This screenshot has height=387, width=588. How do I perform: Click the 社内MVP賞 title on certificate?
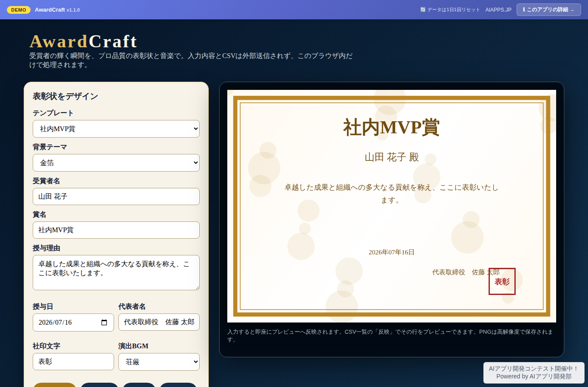click(x=391, y=127)
